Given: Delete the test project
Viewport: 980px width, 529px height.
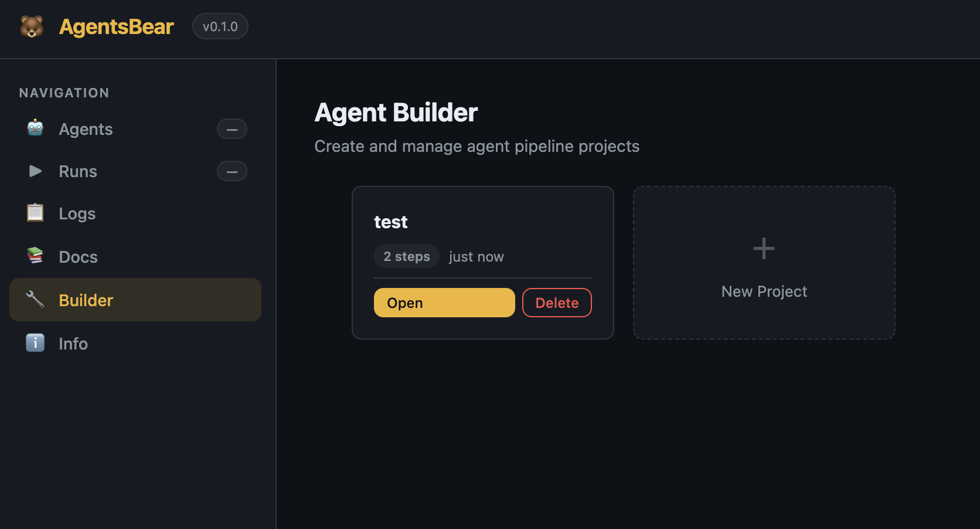Looking at the screenshot, I should (557, 303).
